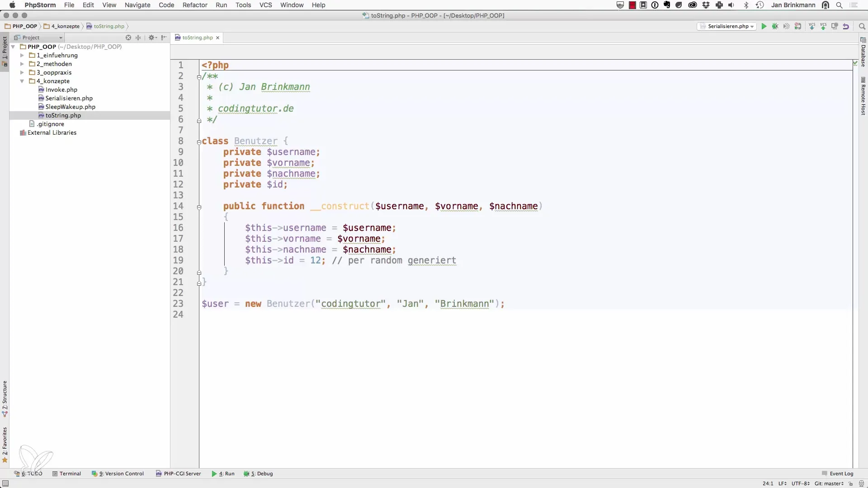Viewport: 868px width, 488px height.
Task: Open the Database side panel
Action: point(863,52)
